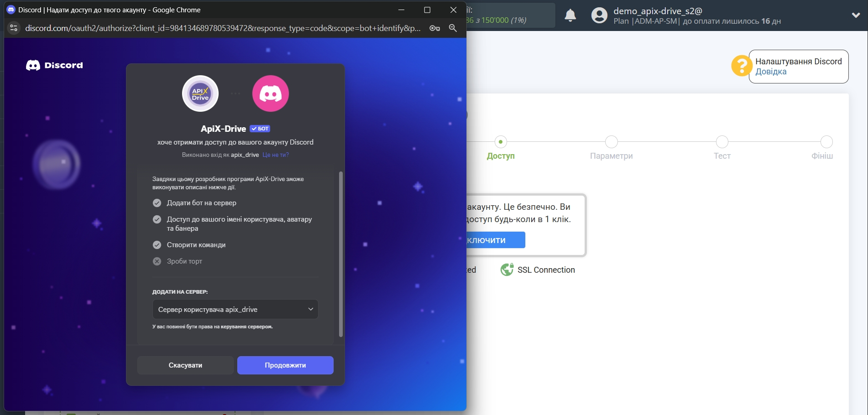Viewport: 868px width, 415px height.
Task: Open the 'Довідка' help link
Action: click(x=771, y=72)
